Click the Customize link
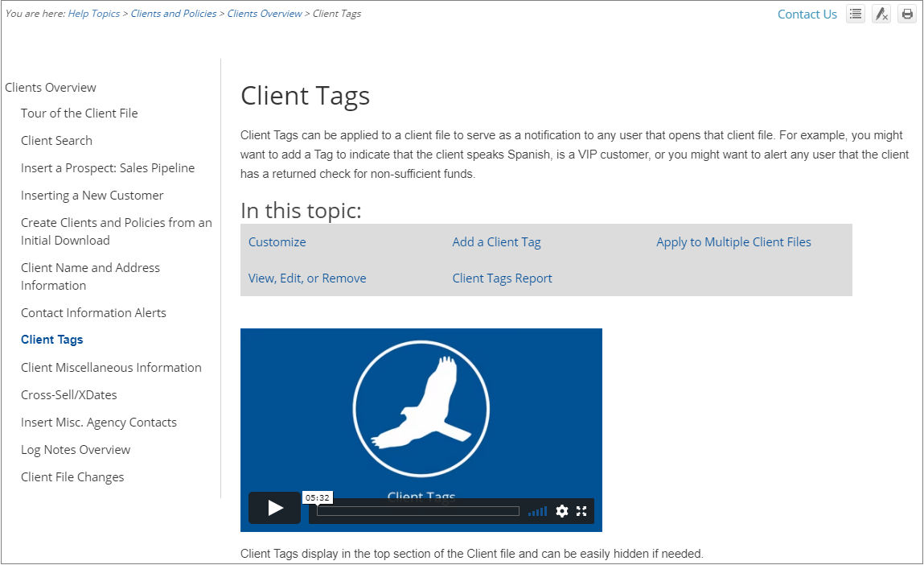Screen dimensions: 924x565 pos(277,241)
